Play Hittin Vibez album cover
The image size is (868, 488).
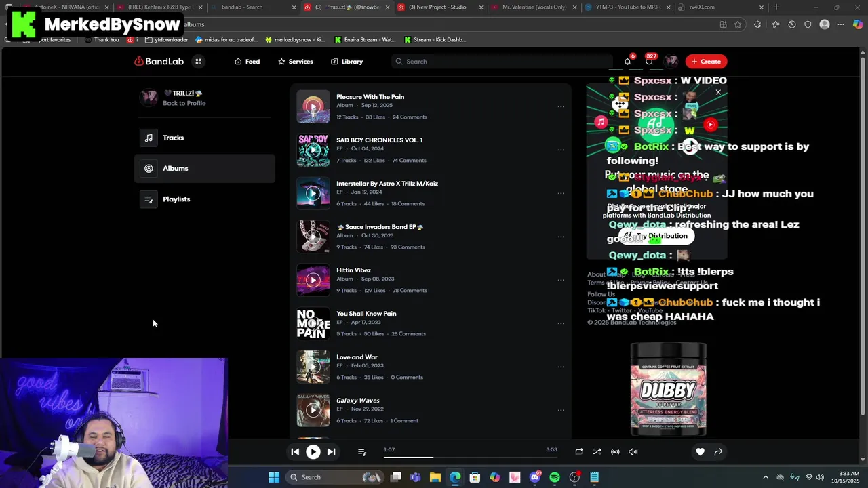(313, 280)
